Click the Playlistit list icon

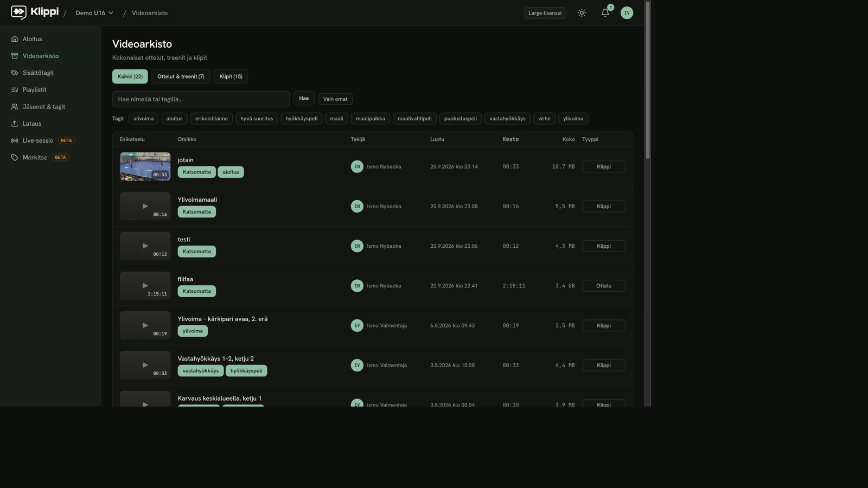(x=15, y=90)
